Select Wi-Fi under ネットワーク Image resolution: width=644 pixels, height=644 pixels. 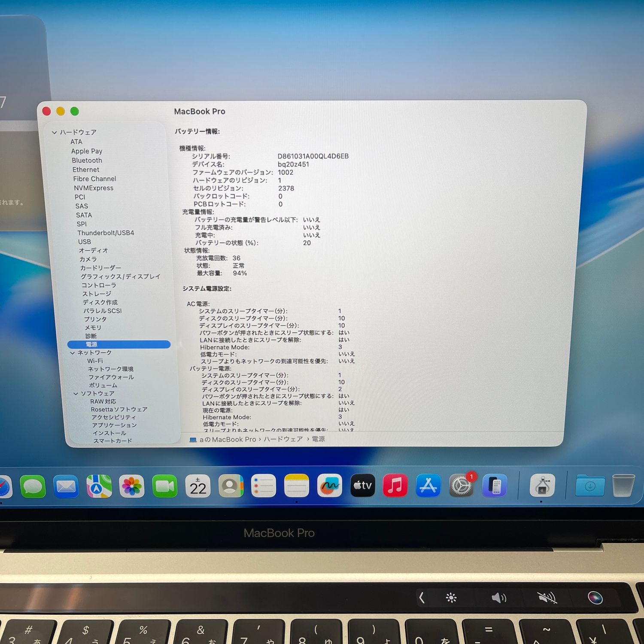point(95,361)
